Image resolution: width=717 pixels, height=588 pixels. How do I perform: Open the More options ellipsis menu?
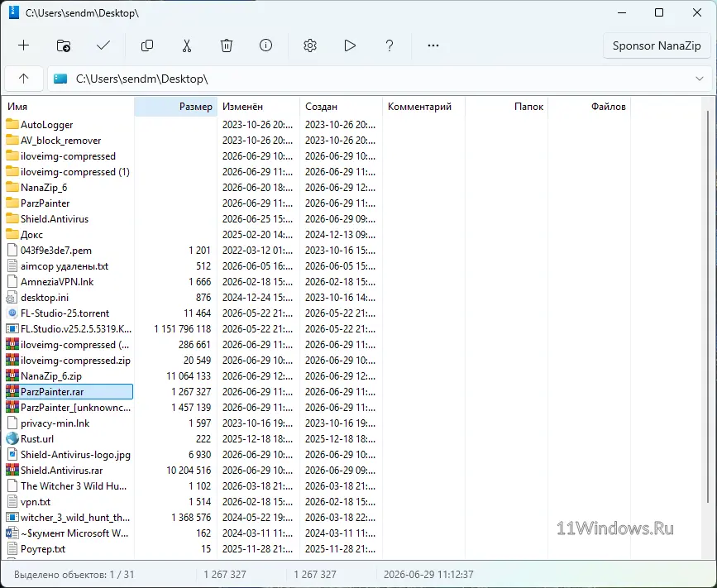(433, 45)
